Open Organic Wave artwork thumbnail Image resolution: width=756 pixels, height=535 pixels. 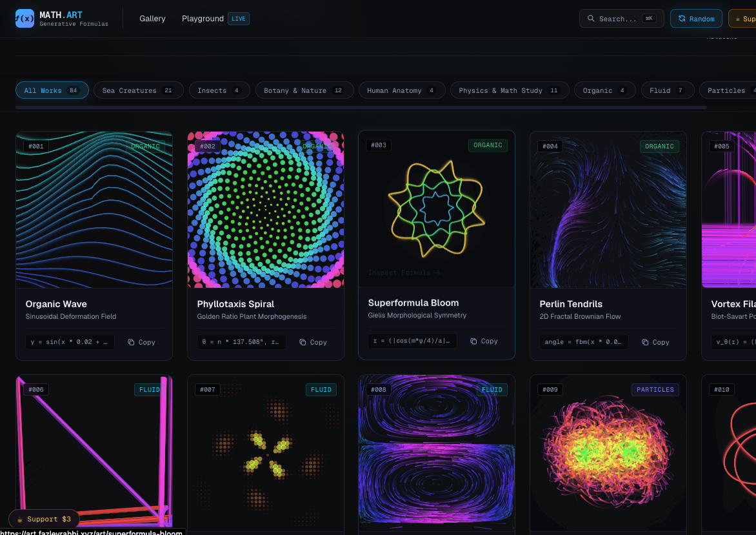click(94, 209)
